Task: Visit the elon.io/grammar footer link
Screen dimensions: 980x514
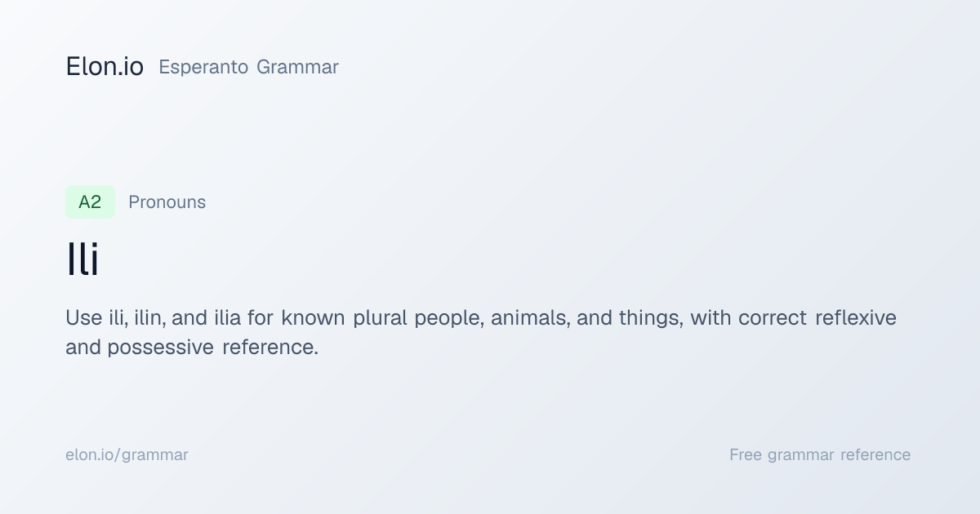Action: click(x=127, y=454)
